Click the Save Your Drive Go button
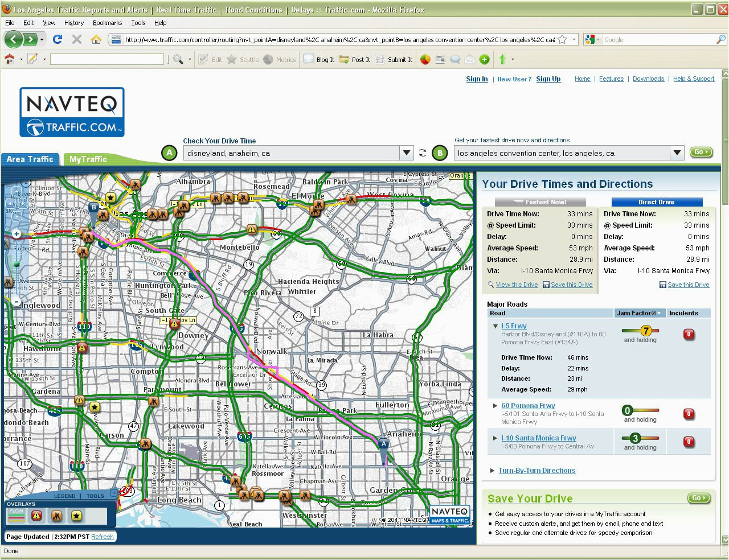The width and height of the screenshot is (729, 560). coord(698,498)
